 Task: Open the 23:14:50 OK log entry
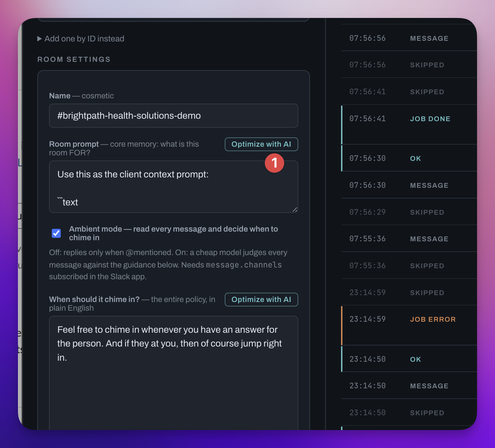tap(409, 359)
